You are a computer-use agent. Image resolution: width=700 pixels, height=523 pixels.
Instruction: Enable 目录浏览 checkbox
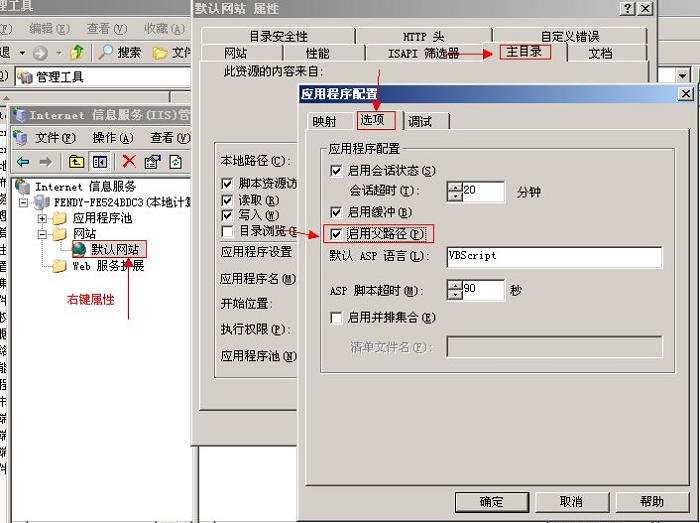[227, 231]
